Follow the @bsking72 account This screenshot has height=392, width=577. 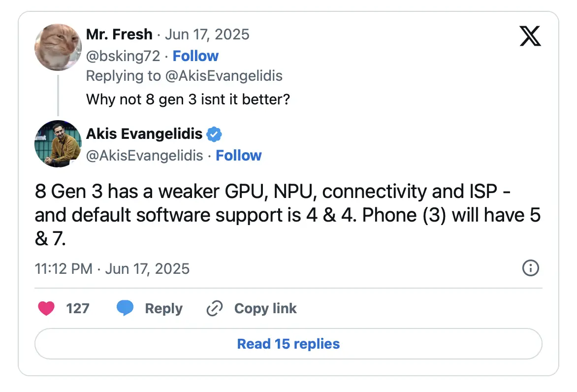195,56
